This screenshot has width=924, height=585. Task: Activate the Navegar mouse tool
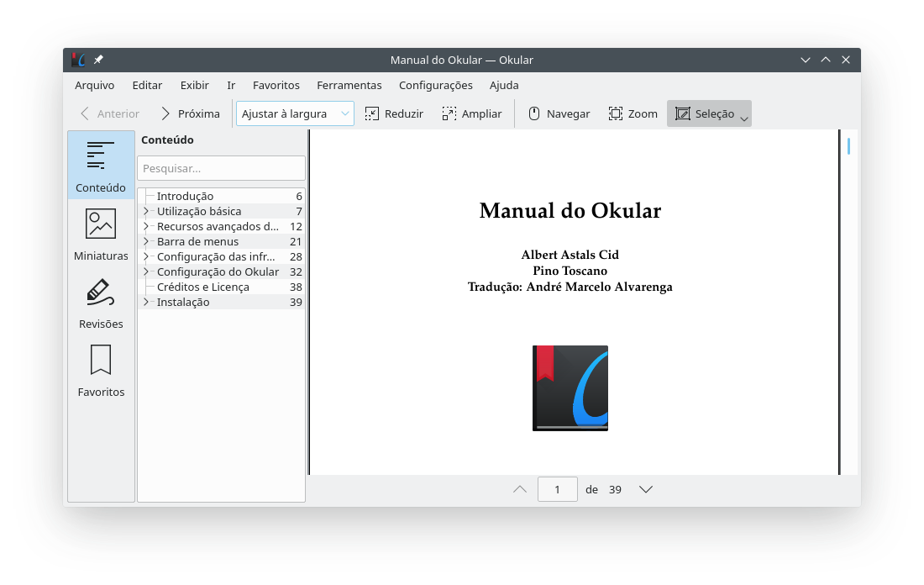(534, 113)
